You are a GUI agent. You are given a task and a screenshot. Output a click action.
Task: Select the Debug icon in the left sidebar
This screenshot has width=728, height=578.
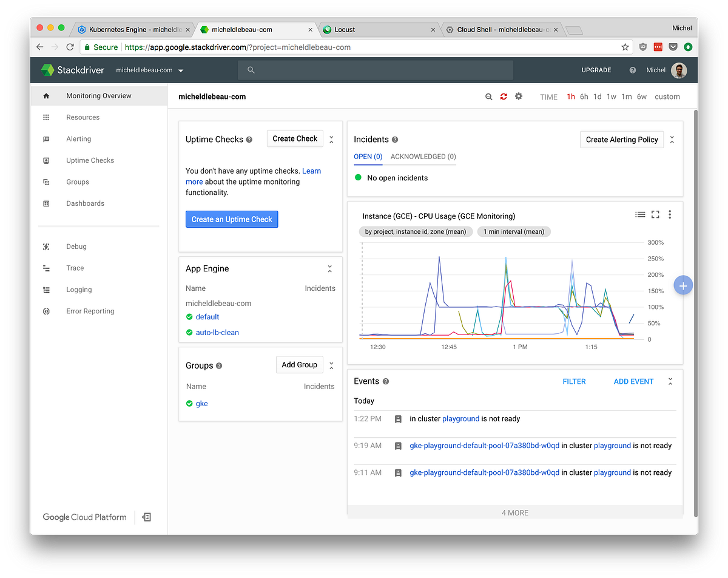(46, 246)
